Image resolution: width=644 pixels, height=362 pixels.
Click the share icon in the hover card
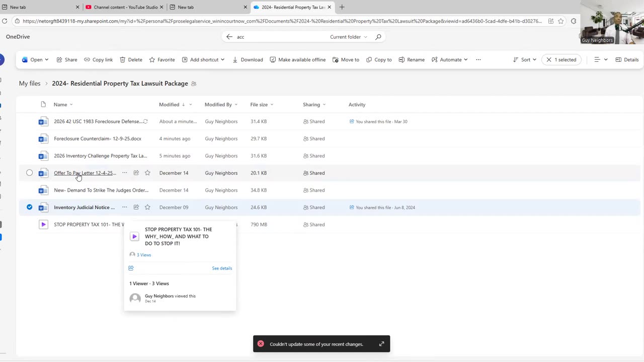tap(131, 268)
